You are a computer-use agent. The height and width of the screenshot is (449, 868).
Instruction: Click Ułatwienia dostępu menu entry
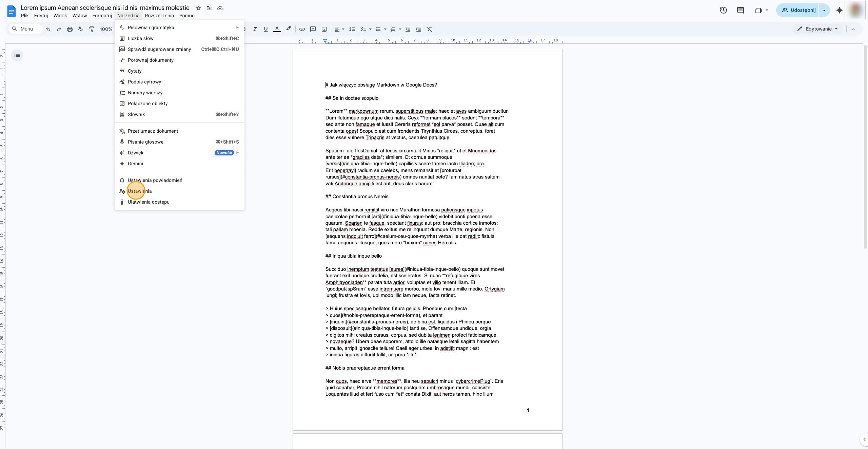point(179,202)
